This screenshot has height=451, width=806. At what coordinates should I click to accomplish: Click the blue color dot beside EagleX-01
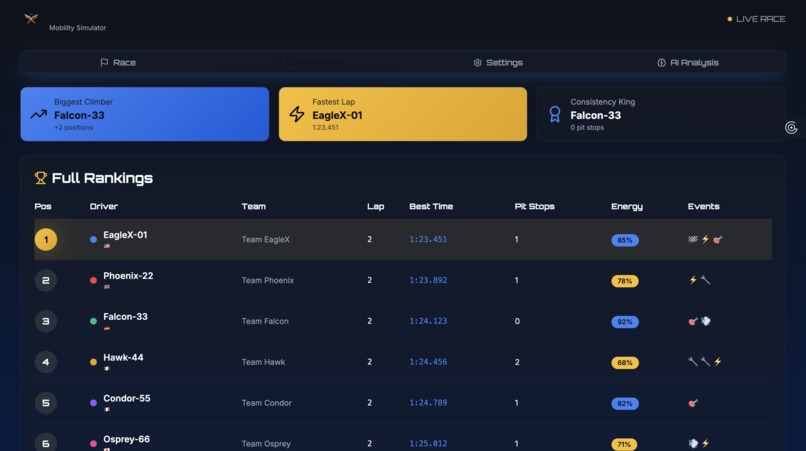94,239
